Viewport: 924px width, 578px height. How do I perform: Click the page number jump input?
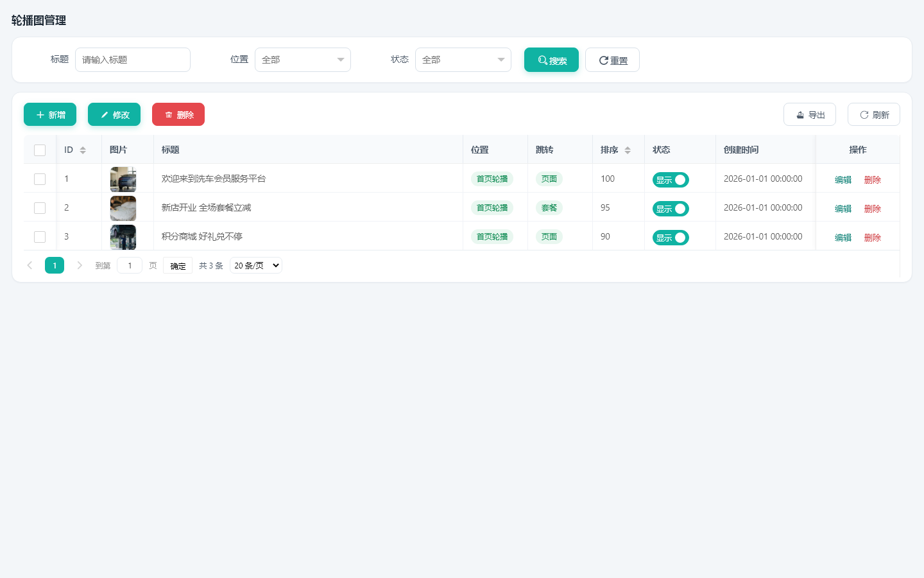point(130,265)
